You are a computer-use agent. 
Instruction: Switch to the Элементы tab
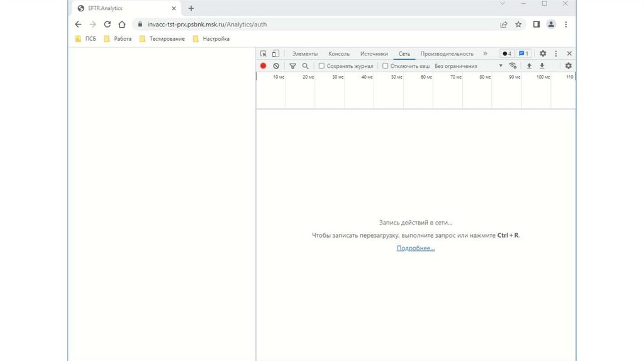(x=305, y=54)
